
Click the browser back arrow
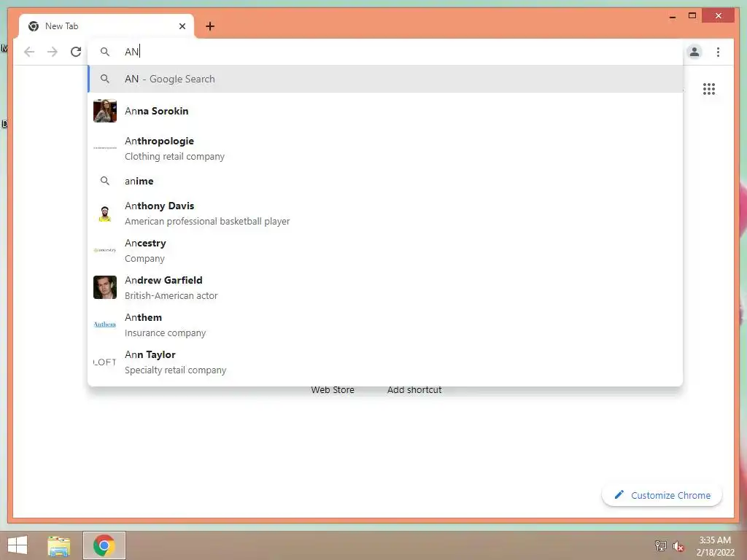29,52
